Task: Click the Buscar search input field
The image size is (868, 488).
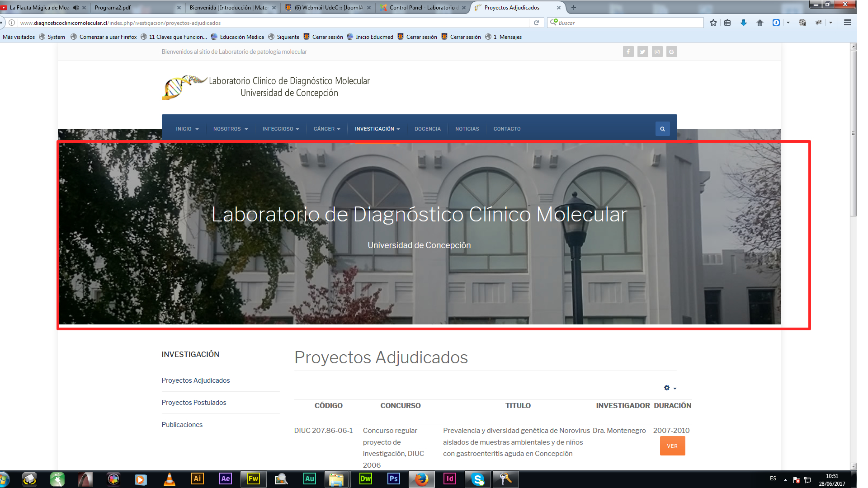Action: [x=628, y=23]
